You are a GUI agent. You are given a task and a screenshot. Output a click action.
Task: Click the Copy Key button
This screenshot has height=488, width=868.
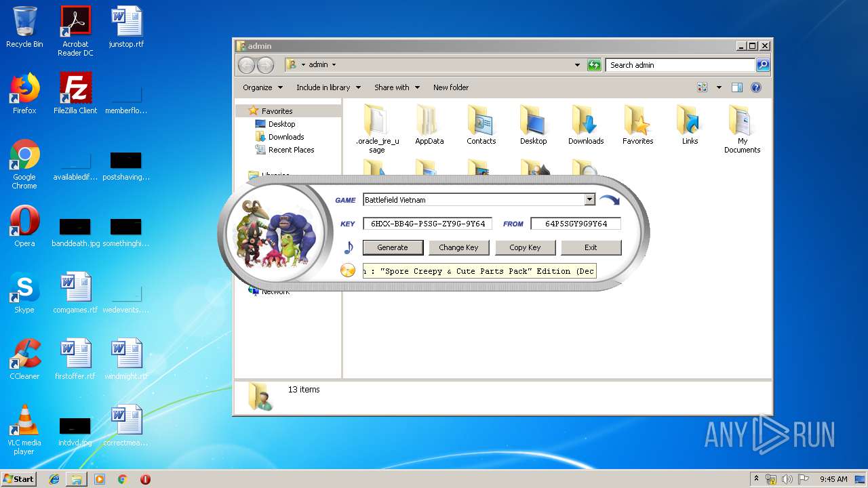point(525,247)
